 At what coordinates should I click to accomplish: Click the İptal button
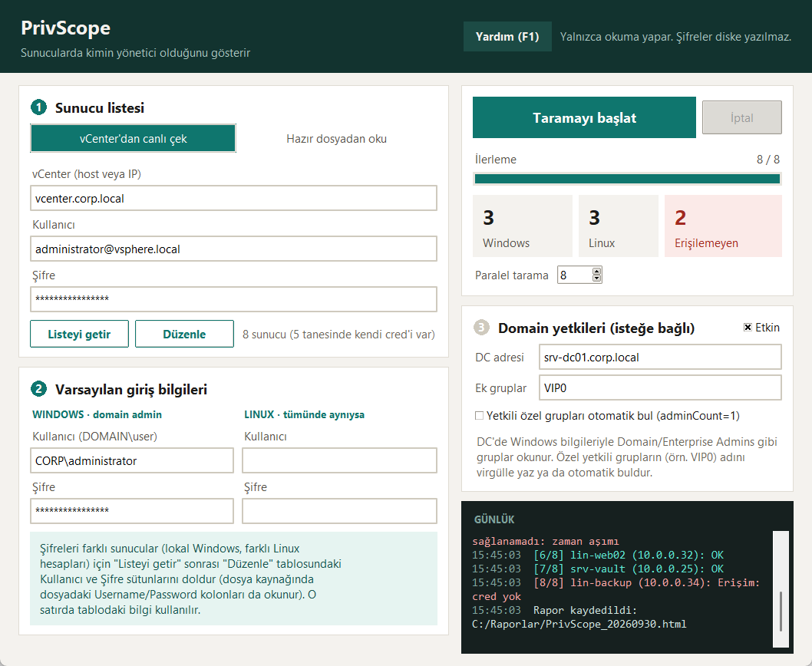click(x=742, y=117)
